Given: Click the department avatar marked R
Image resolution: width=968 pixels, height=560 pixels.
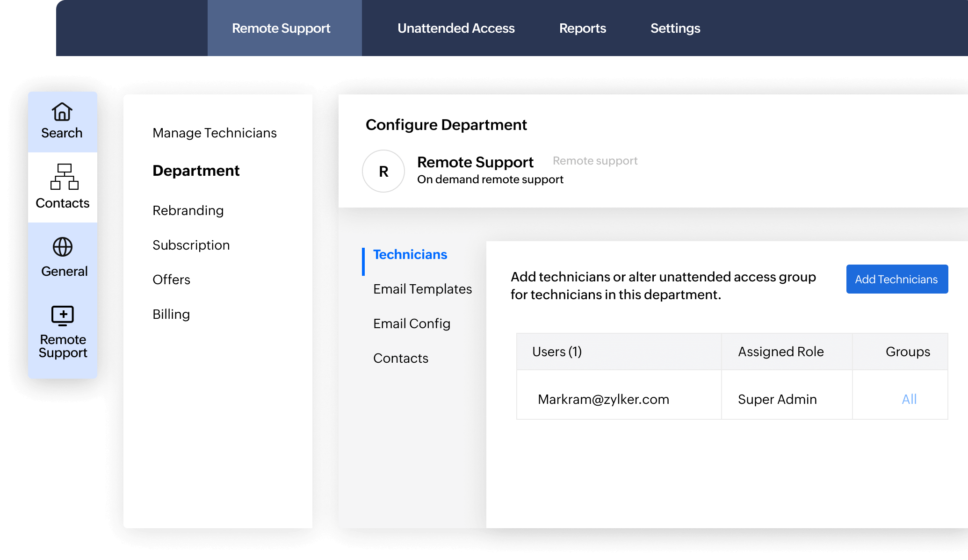Looking at the screenshot, I should 383,171.
